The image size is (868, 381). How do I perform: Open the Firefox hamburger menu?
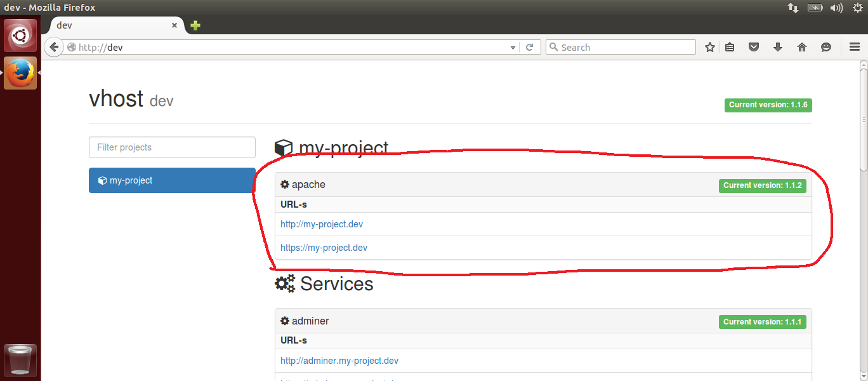click(x=855, y=47)
